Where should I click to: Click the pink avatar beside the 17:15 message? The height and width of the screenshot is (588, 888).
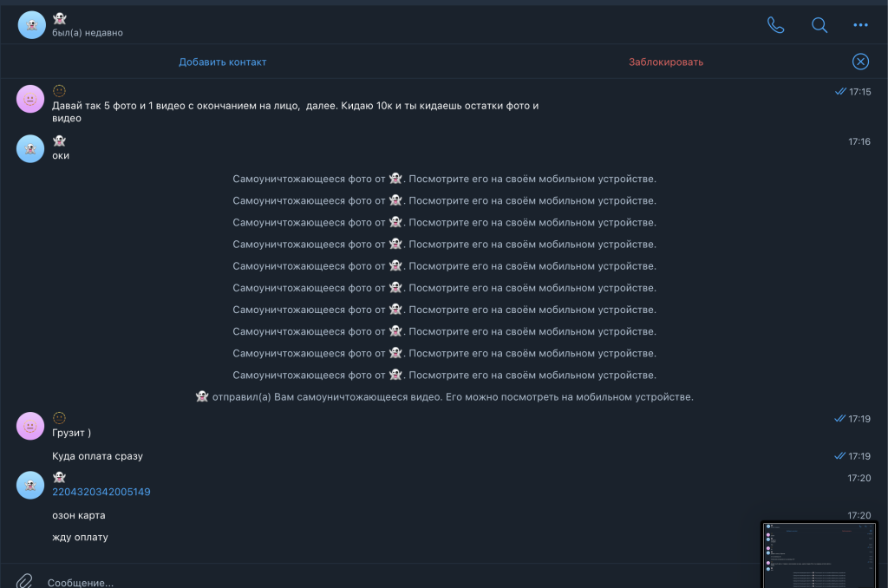[x=30, y=99]
